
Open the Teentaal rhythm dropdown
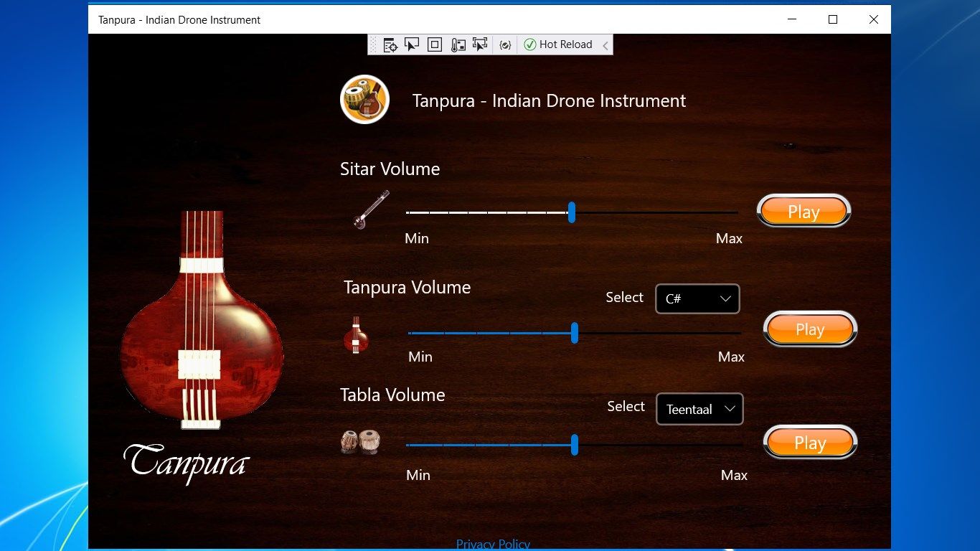click(x=699, y=409)
